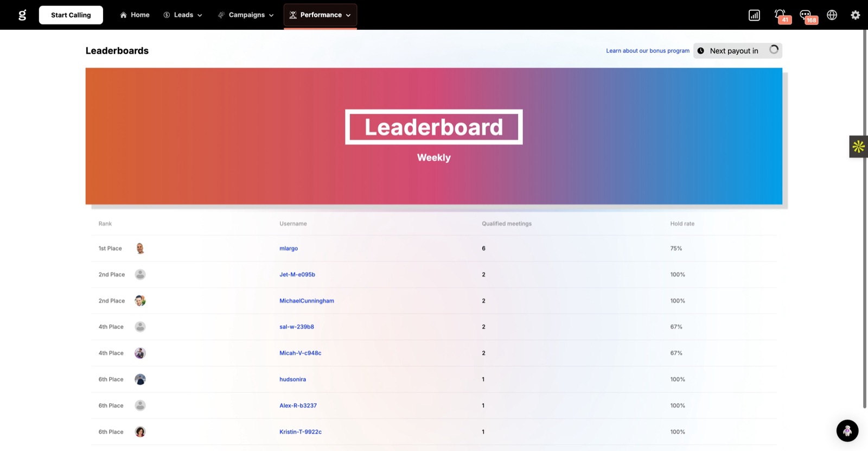Go to the Home page
Image resolution: width=868 pixels, height=451 pixels.
(x=135, y=15)
